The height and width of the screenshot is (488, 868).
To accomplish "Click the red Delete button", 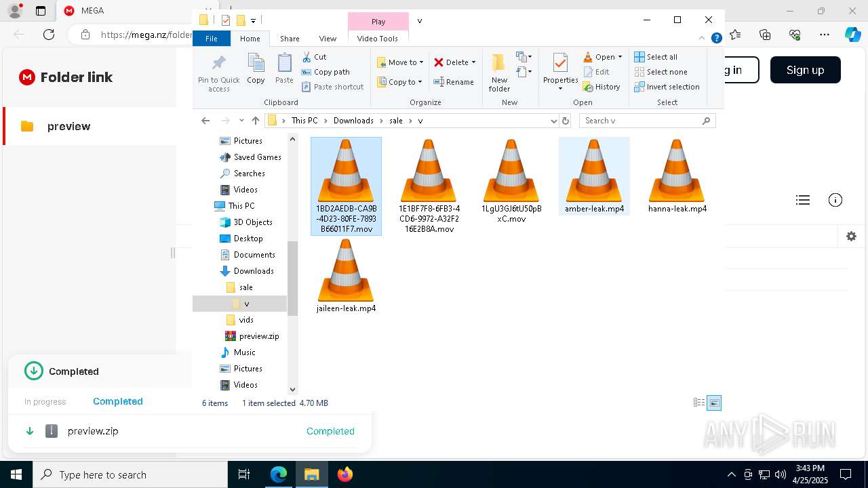I will click(451, 62).
